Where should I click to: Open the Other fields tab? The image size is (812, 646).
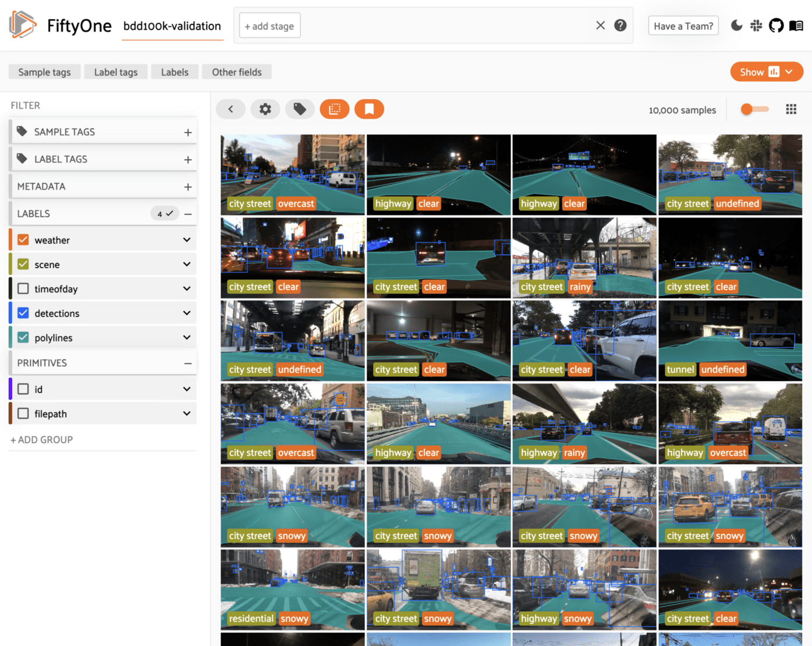(237, 72)
